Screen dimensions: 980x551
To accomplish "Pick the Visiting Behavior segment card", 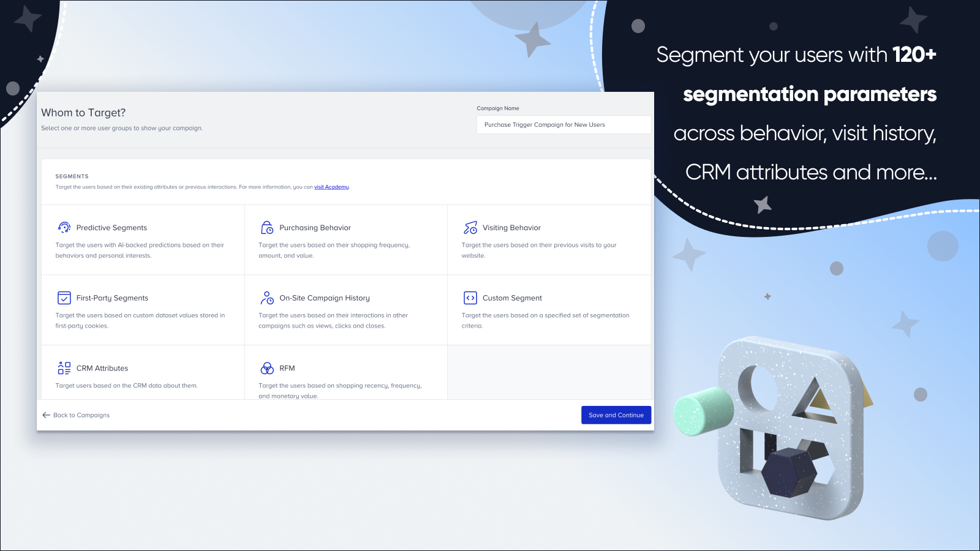I will click(x=549, y=240).
